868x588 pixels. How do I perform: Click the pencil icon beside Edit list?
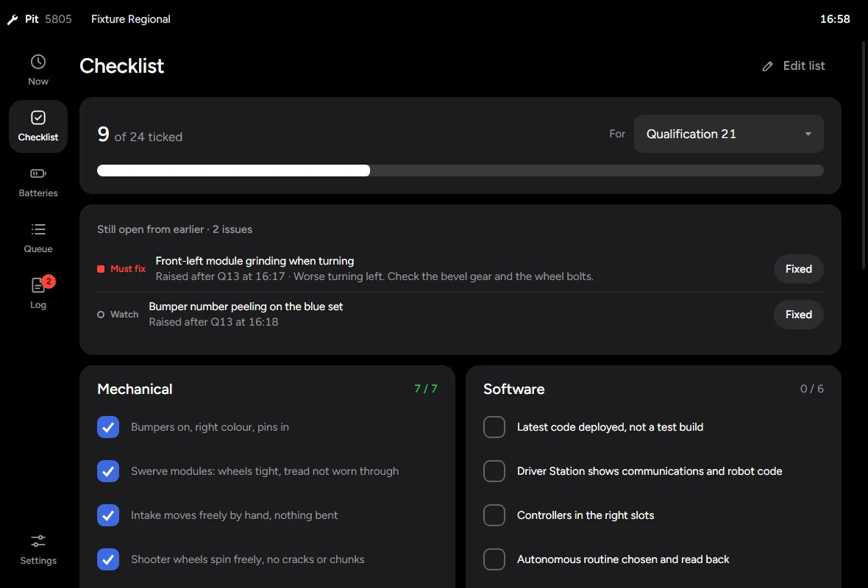[767, 66]
